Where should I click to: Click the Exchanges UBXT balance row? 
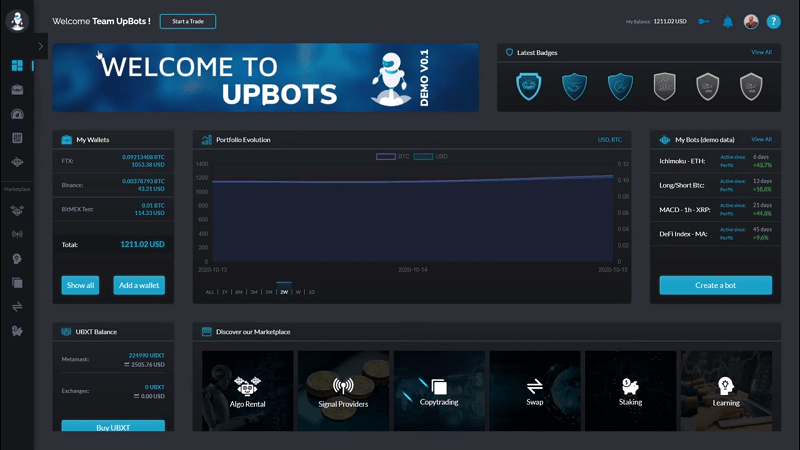coord(113,391)
